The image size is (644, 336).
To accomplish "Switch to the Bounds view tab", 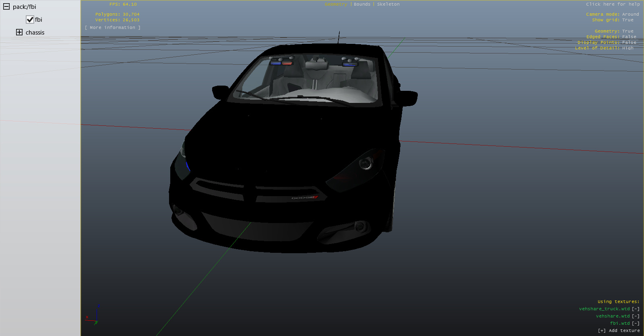I will pos(362,4).
